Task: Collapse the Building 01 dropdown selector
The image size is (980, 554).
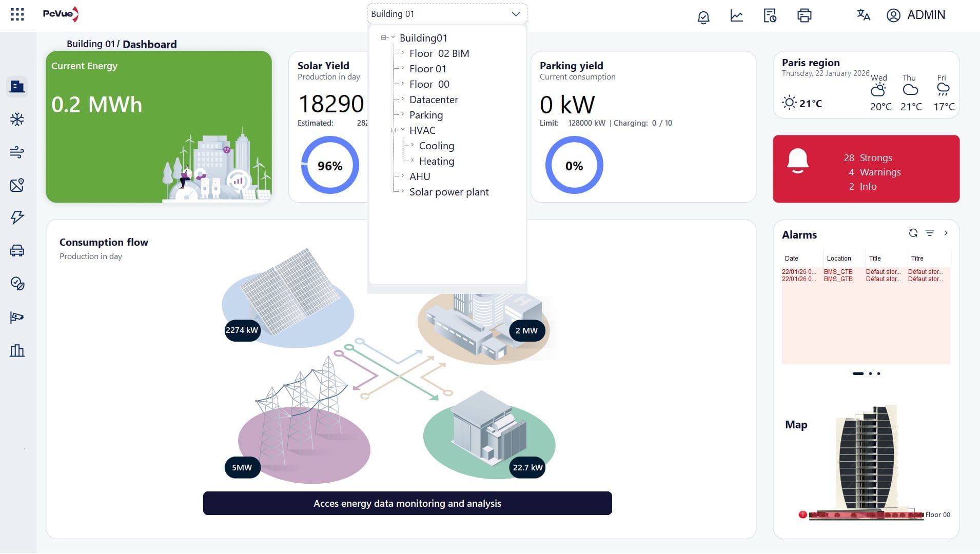Action: pos(516,14)
